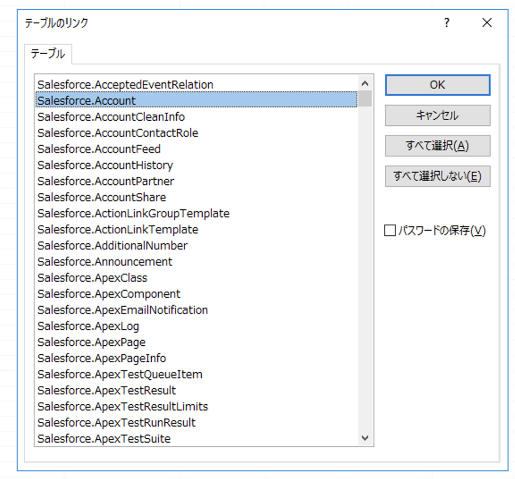
Task: Select Salesforce.ApexPageInfo
Action: 197,358
